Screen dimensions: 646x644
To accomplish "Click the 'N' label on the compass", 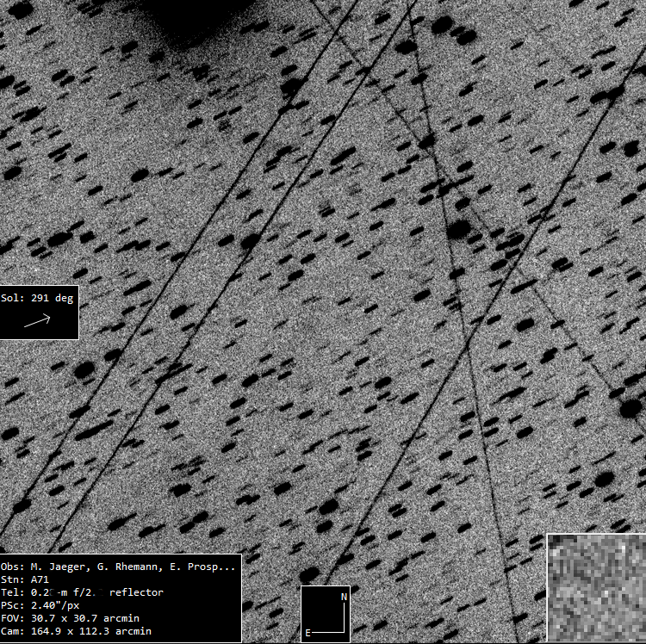I will [x=344, y=597].
